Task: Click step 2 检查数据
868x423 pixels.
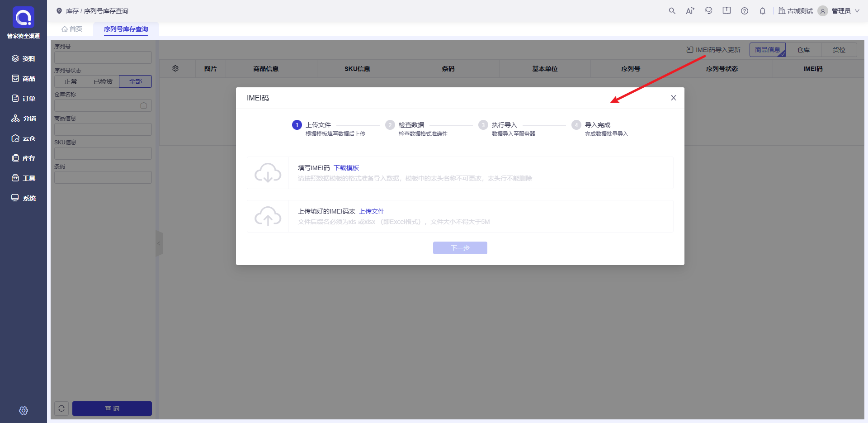Action: [x=416, y=128]
